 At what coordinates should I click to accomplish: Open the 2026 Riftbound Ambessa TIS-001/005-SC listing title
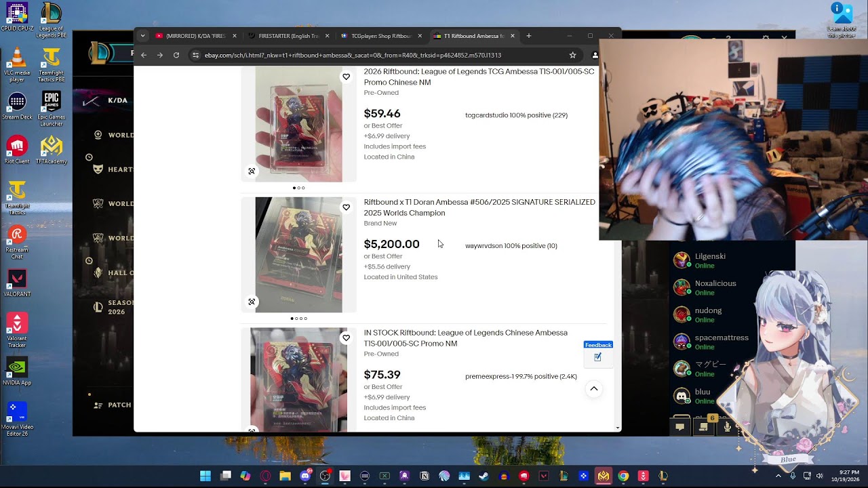pos(479,77)
